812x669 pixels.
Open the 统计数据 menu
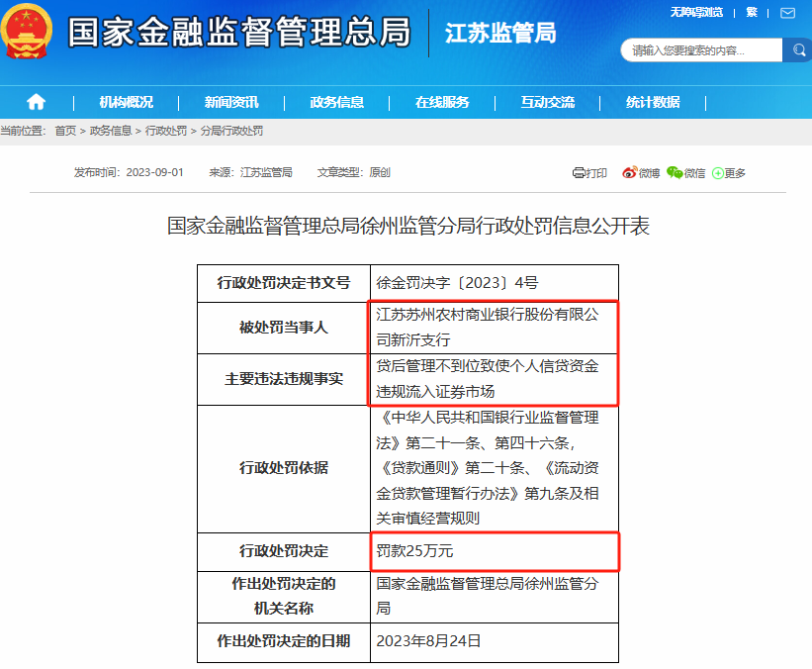(x=653, y=102)
